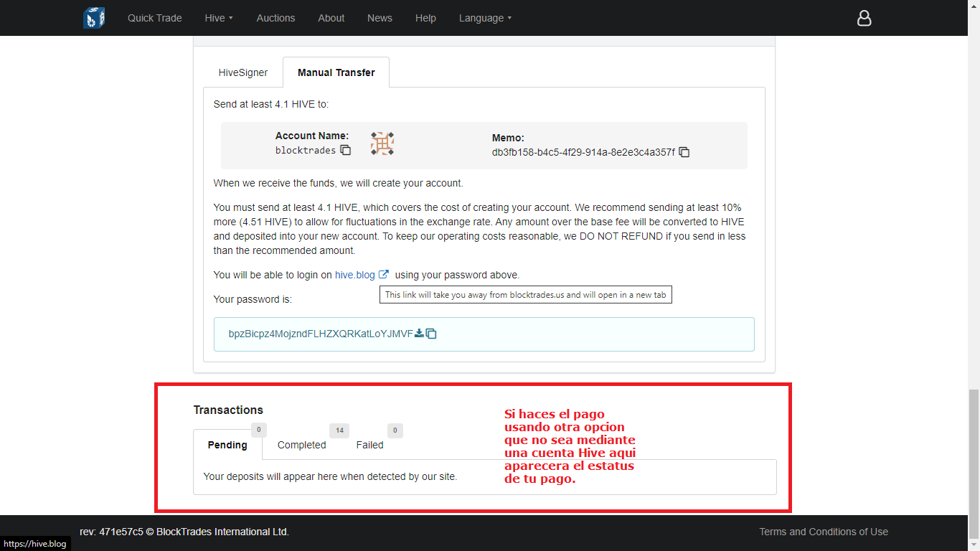The image size is (980, 551).
Task: Open the Help page
Action: [425, 18]
